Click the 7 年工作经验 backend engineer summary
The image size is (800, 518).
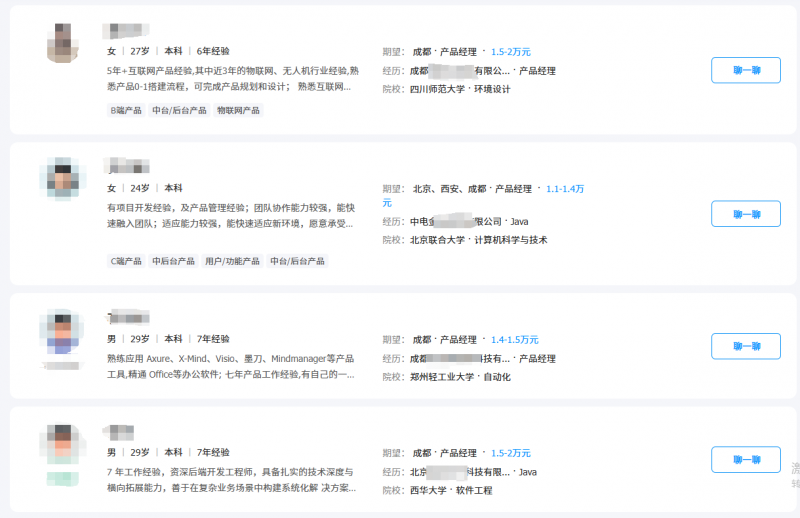(x=230, y=480)
